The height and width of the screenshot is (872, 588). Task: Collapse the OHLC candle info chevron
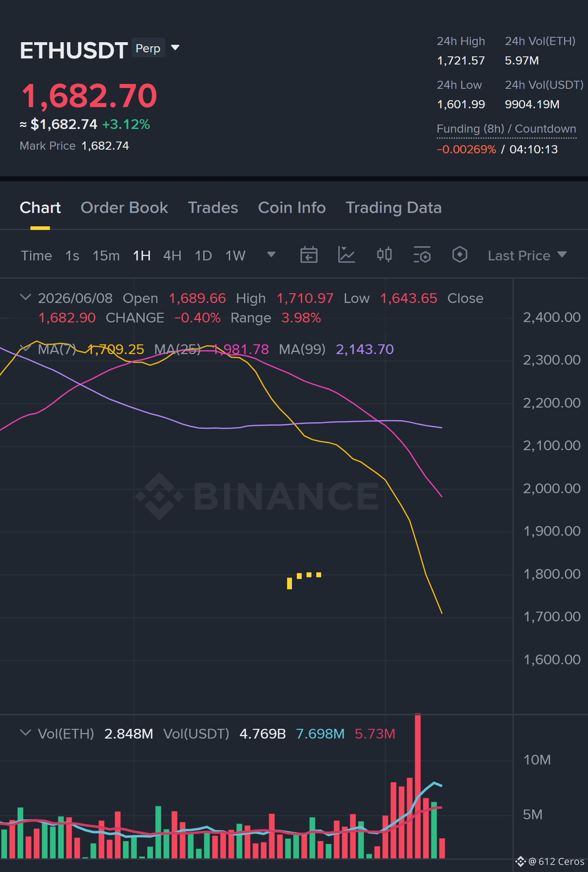(25, 297)
